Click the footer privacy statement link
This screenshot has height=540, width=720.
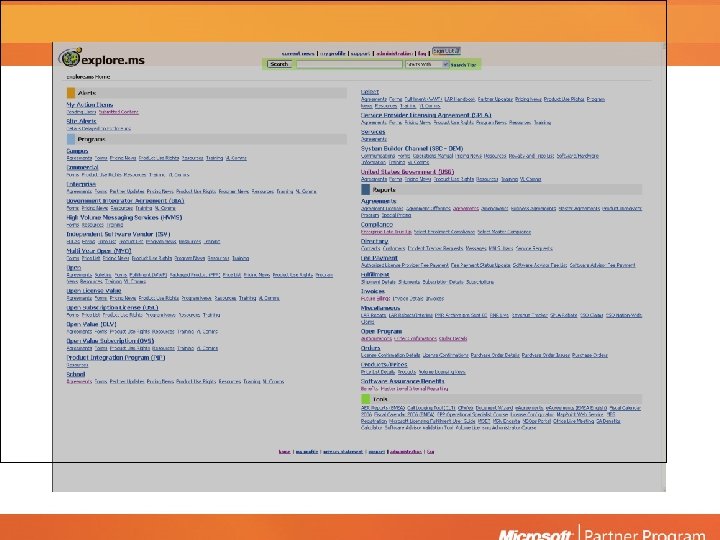click(x=343, y=452)
